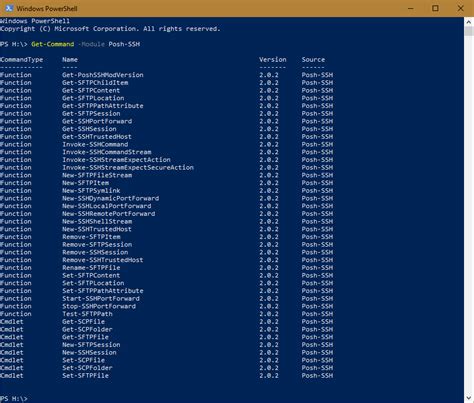474x403 pixels.
Task: Click the Cmdlet type in the New-SSHSession row
Action: click(x=12, y=352)
